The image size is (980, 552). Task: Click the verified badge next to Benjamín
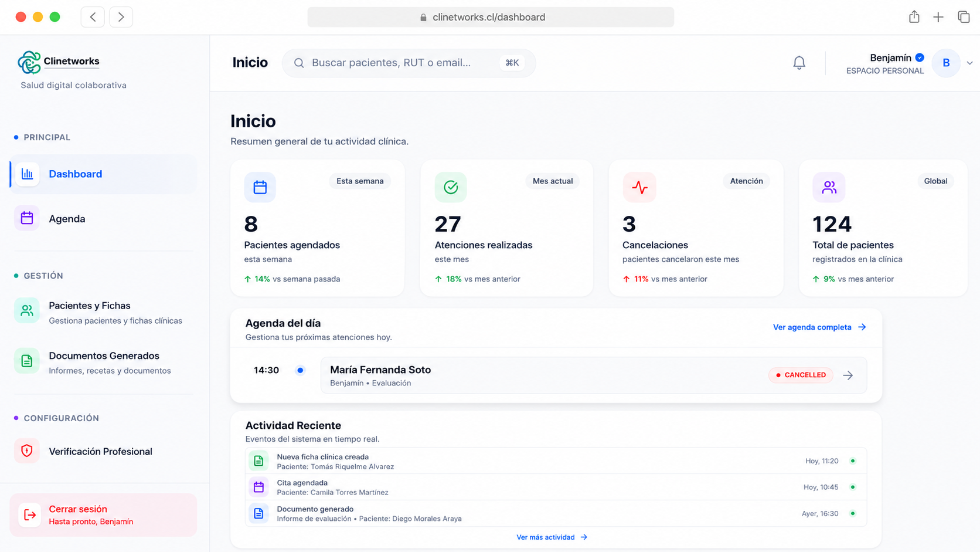(920, 57)
